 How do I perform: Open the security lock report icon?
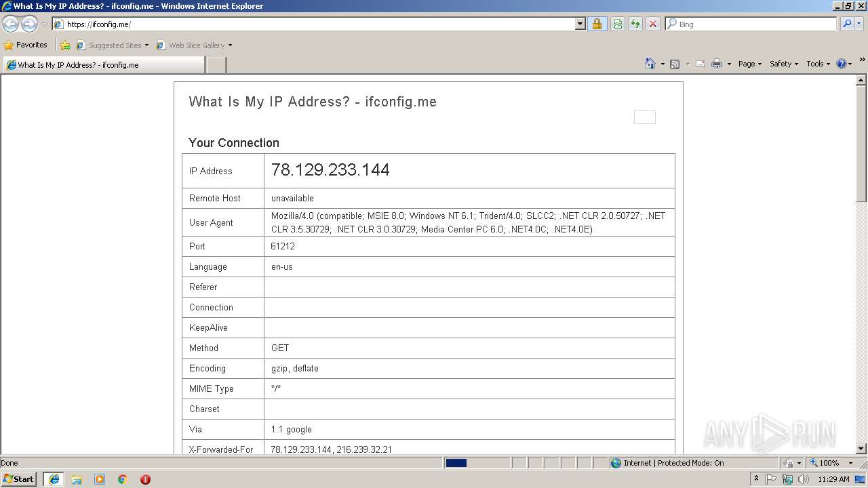tap(597, 24)
